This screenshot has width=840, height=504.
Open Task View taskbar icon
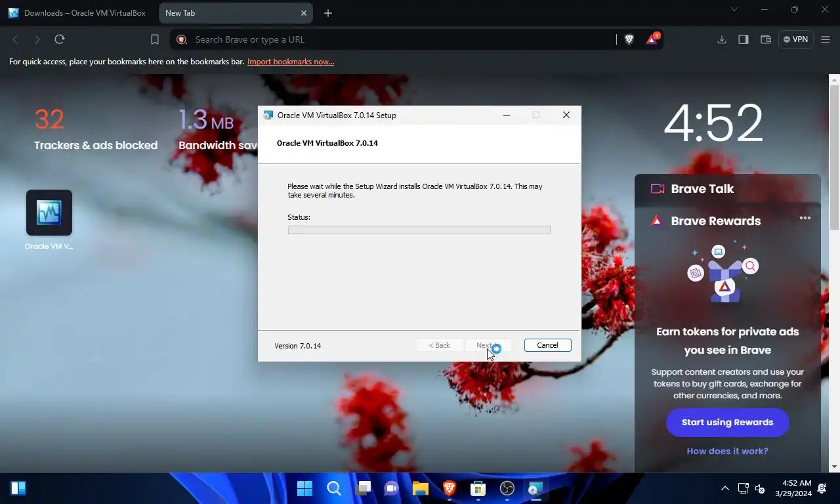tap(363, 488)
